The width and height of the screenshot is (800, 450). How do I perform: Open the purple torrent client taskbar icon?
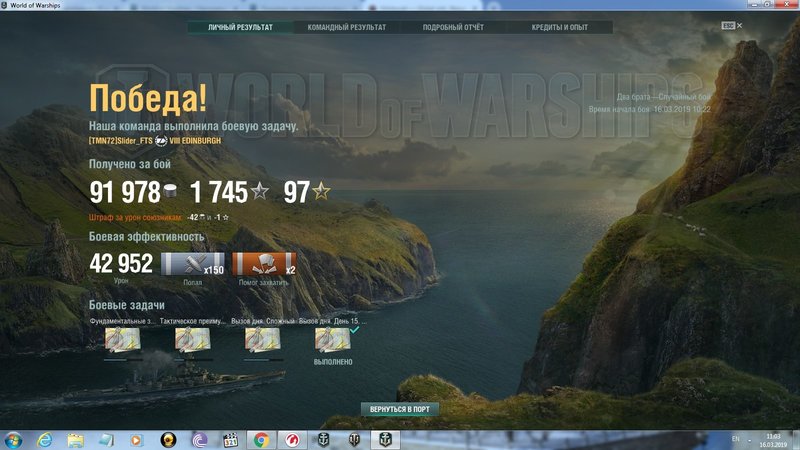(x=199, y=440)
